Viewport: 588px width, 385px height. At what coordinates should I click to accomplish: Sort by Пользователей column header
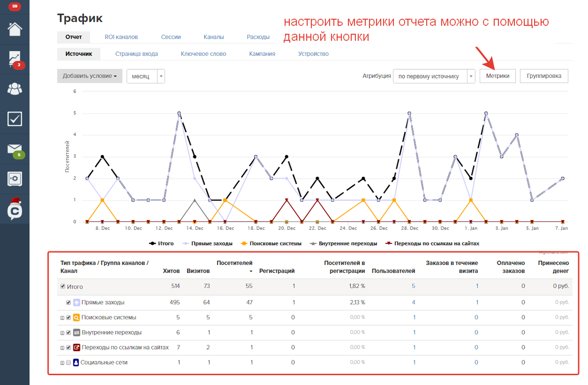point(393,271)
